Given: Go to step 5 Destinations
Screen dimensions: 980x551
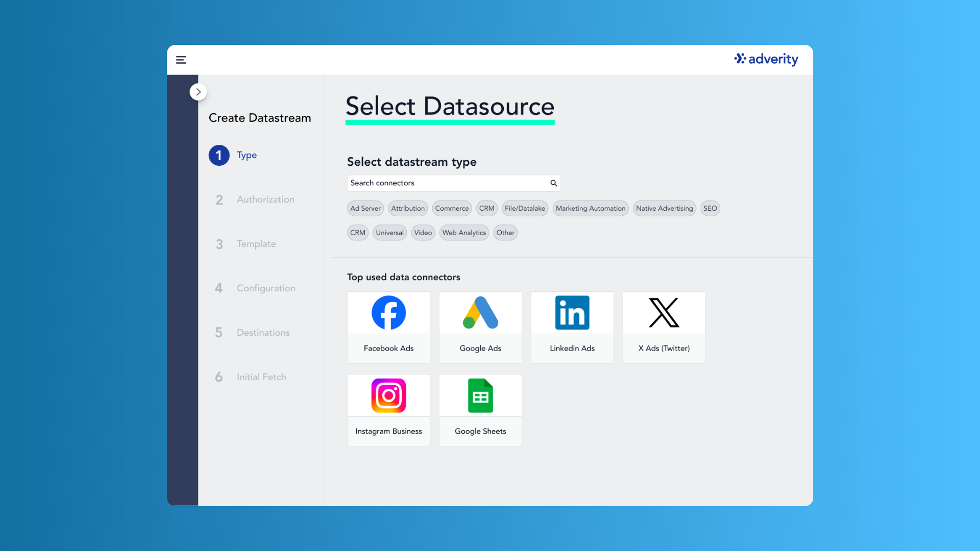Looking at the screenshot, I should tap(252, 333).
